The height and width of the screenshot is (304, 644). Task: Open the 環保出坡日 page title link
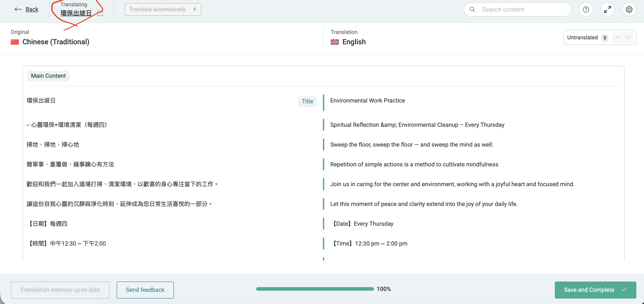coord(76,13)
